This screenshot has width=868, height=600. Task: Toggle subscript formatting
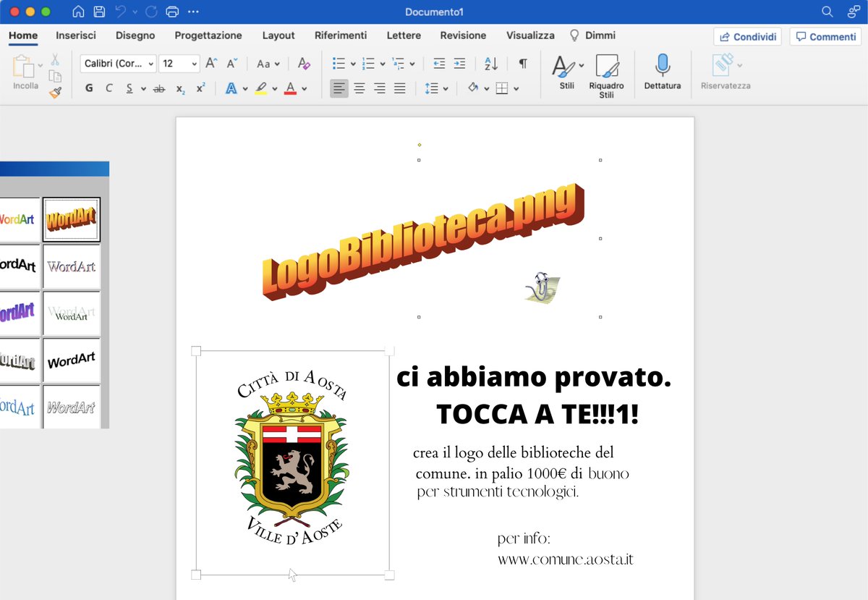pyautogui.click(x=180, y=88)
